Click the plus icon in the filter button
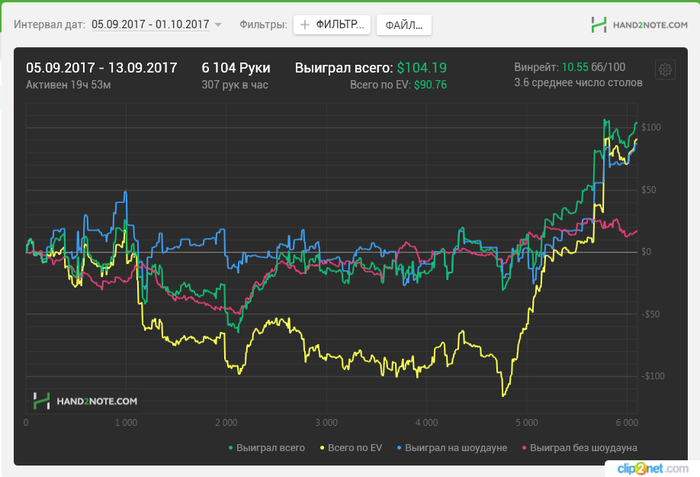The image size is (700, 477). pos(305,25)
